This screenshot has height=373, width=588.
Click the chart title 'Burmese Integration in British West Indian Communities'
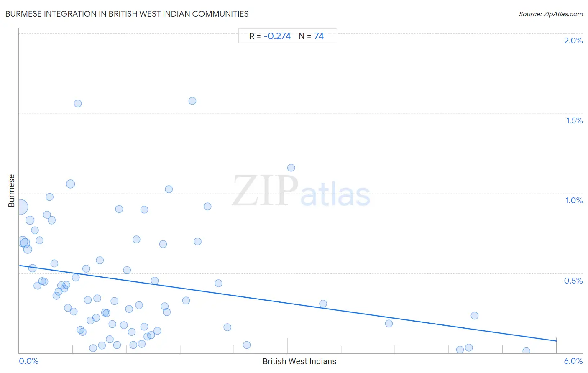click(127, 14)
